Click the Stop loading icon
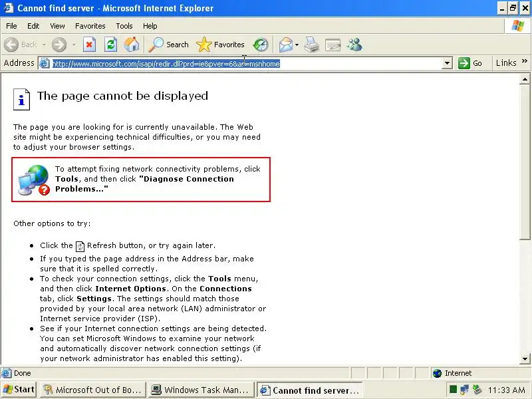 [89, 45]
